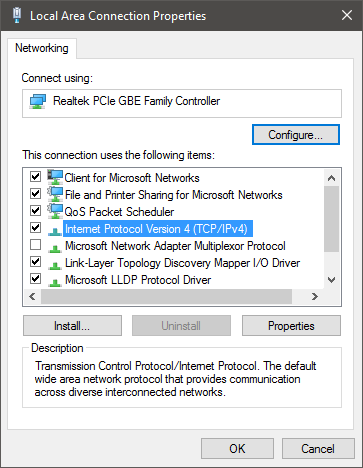This screenshot has height=468, width=363.
Task: Click QoS Packet Scheduler icon
Action: point(55,211)
